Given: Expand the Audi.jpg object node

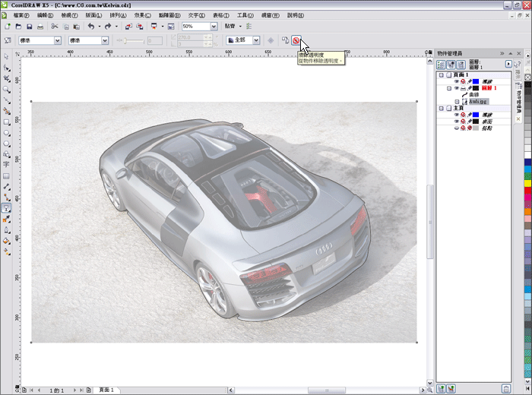Looking at the screenshot, I should click(x=457, y=101).
